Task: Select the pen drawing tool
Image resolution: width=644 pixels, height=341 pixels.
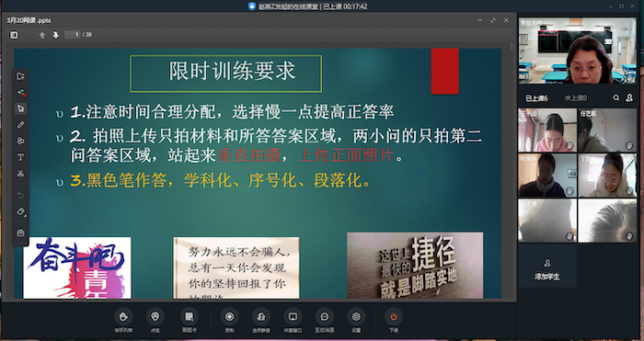Action: click(x=20, y=125)
